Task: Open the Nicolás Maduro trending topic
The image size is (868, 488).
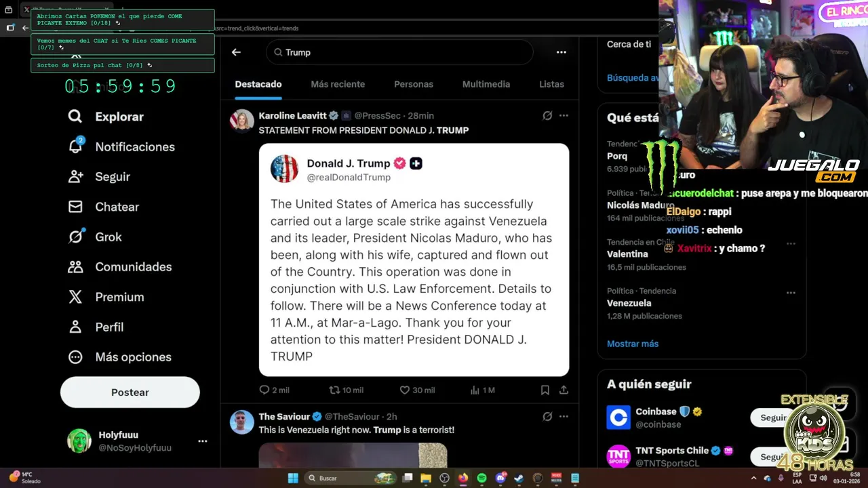Action: (x=641, y=205)
